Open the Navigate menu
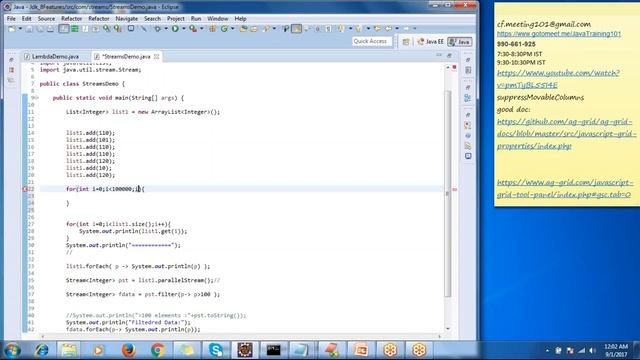Viewport: 640px width, 360px height. pyautogui.click(x=127, y=19)
